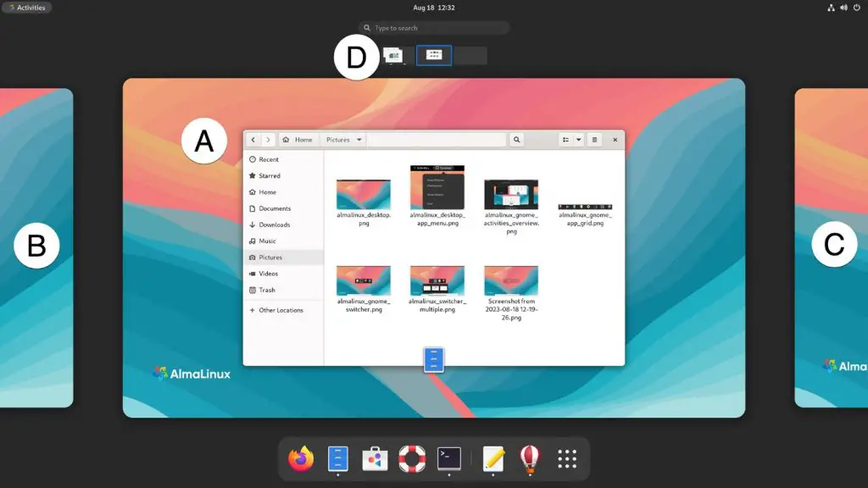868x488 pixels.
Task: Open Music in the sidebar
Action: point(283,241)
